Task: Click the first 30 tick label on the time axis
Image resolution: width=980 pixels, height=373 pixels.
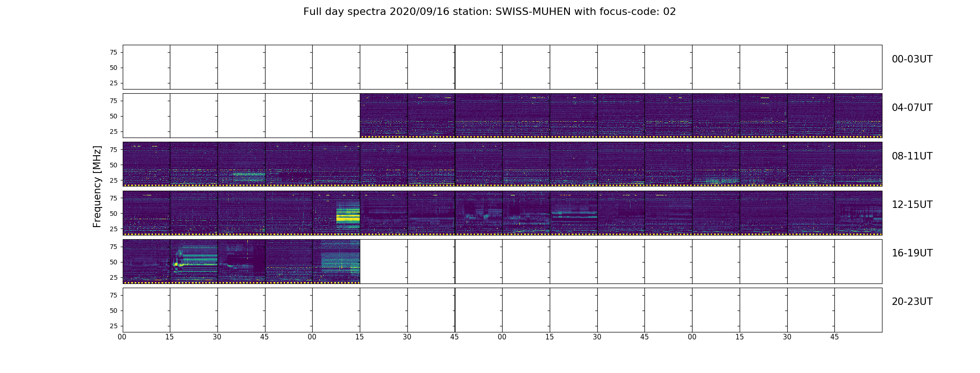Action: click(217, 337)
